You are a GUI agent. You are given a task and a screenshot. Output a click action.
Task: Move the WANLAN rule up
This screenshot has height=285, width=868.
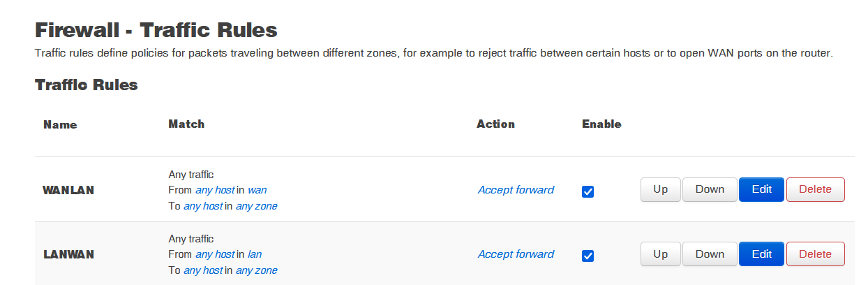tap(660, 189)
